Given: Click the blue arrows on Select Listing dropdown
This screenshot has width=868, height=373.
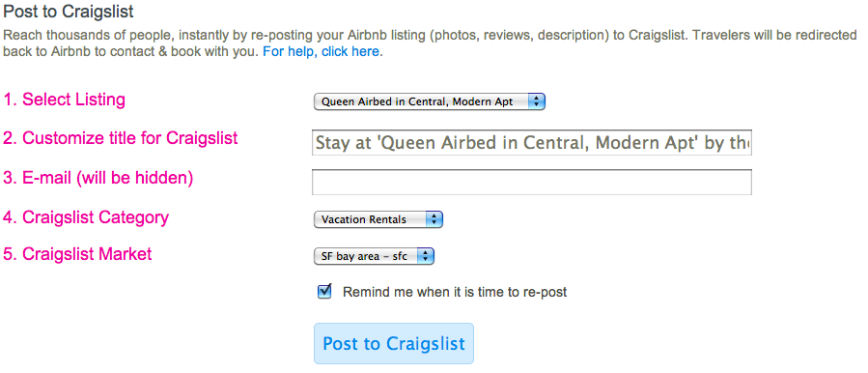Looking at the screenshot, I should [x=537, y=102].
